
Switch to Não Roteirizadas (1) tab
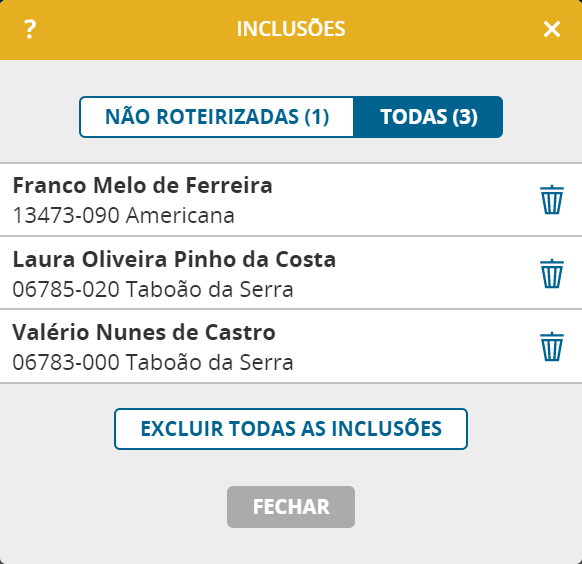pyautogui.click(x=217, y=117)
